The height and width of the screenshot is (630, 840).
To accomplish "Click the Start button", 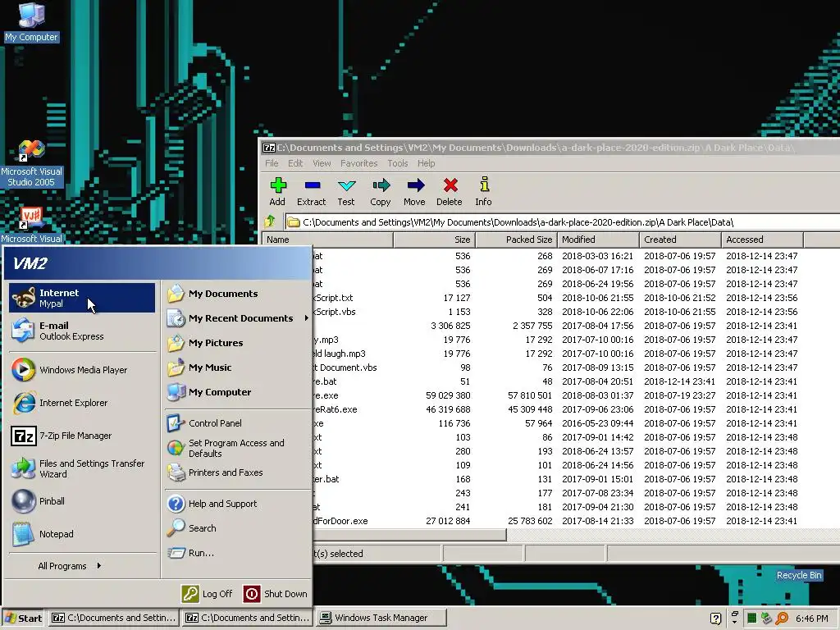I will (23, 619).
